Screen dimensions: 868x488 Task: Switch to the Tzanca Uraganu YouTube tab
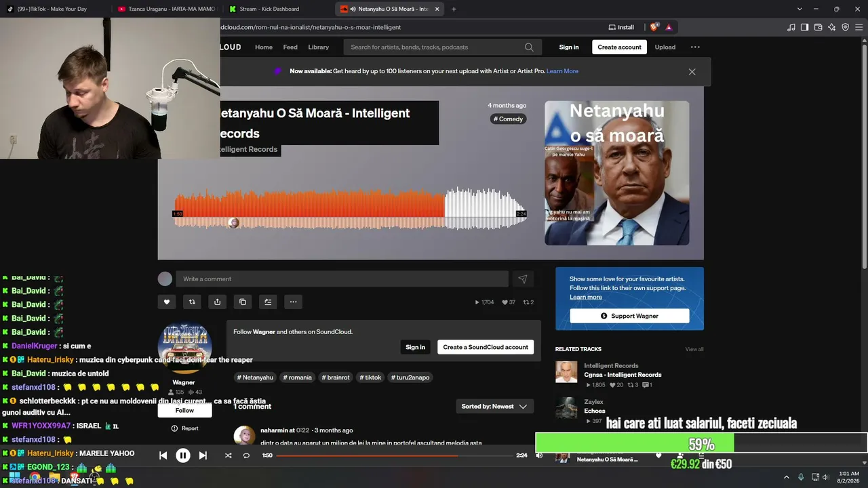coord(165,9)
